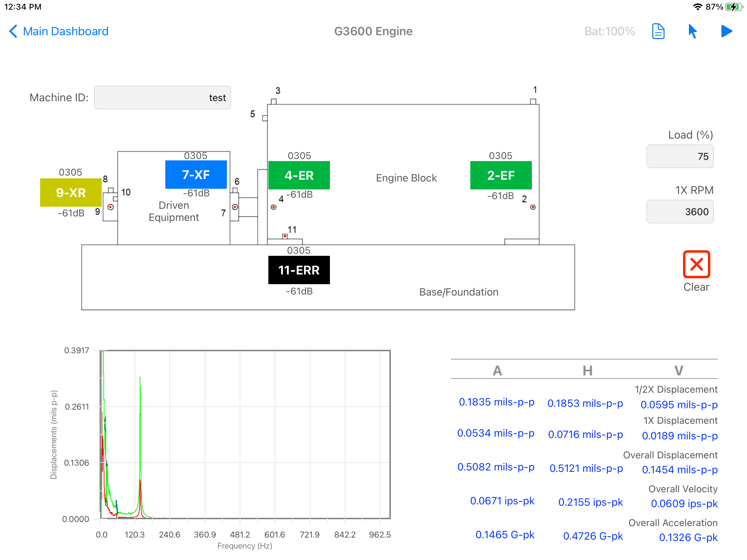The width and height of the screenshot is (747, 560).
Task: Click the red Clear X button
Action: (697, 264)
